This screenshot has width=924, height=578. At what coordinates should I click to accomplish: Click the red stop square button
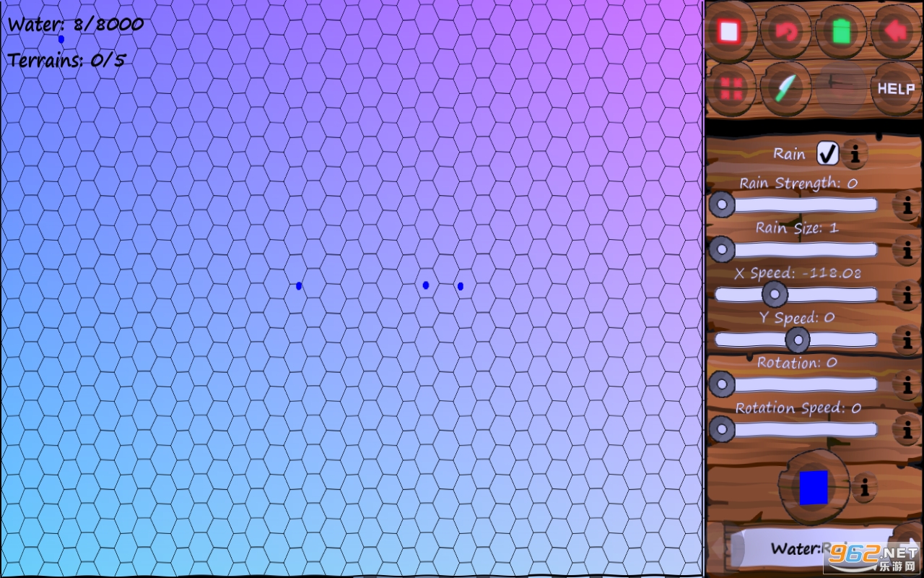[729, 31]
